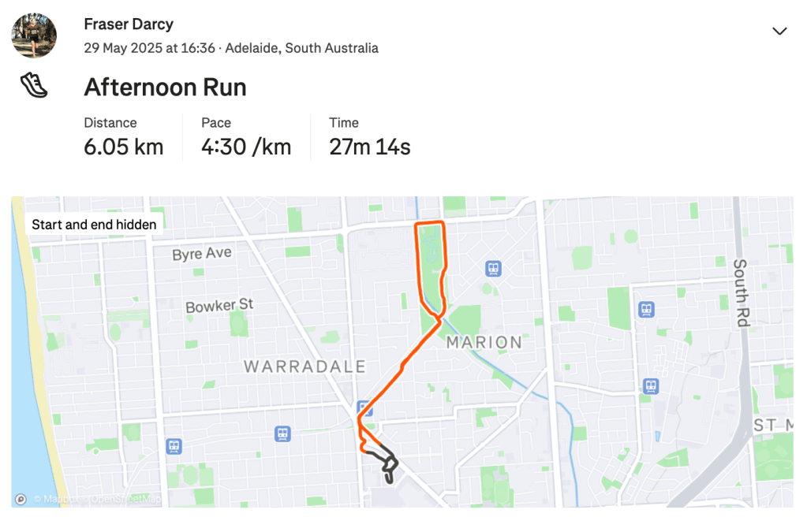
Task: Click the 27m 14s time stat
Action: (369, 147)
